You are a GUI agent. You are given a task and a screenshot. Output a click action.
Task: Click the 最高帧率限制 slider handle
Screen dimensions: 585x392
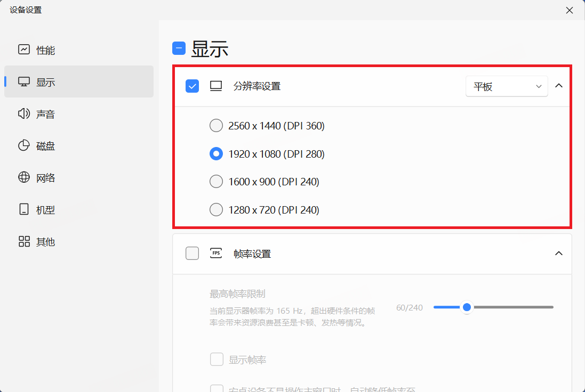tap(467, 307)
